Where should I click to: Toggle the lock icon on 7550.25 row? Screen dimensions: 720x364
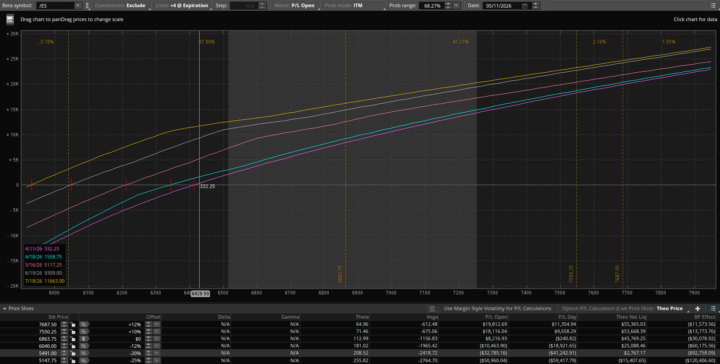[73, 331]
